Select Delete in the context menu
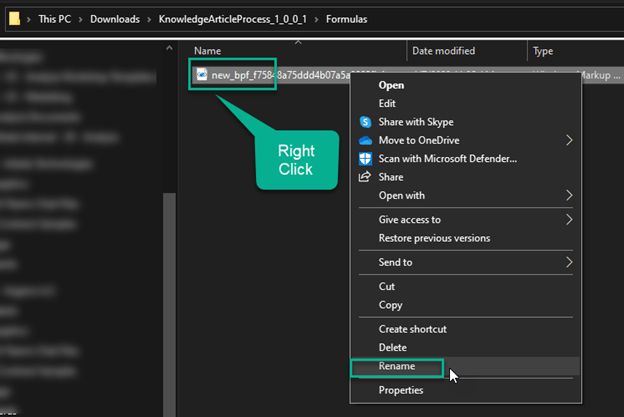624x417 pixels. tap(393, 347)
